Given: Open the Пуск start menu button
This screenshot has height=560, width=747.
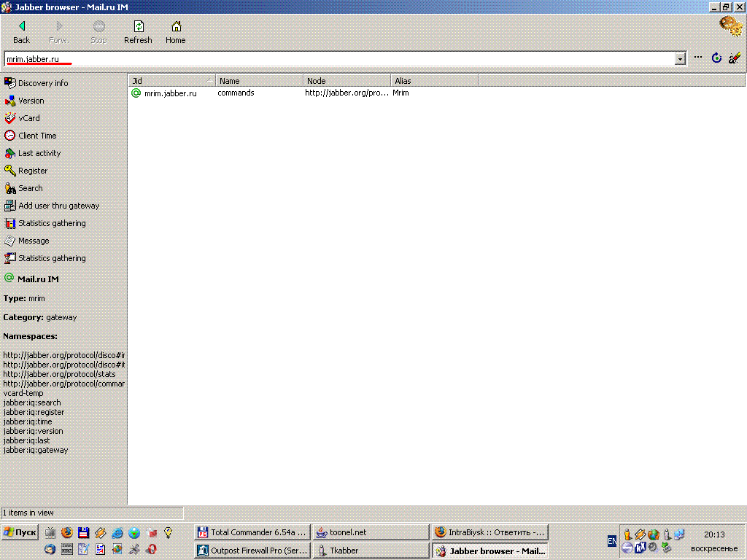Looking at the screenshot, I should (x=20, y=532).
